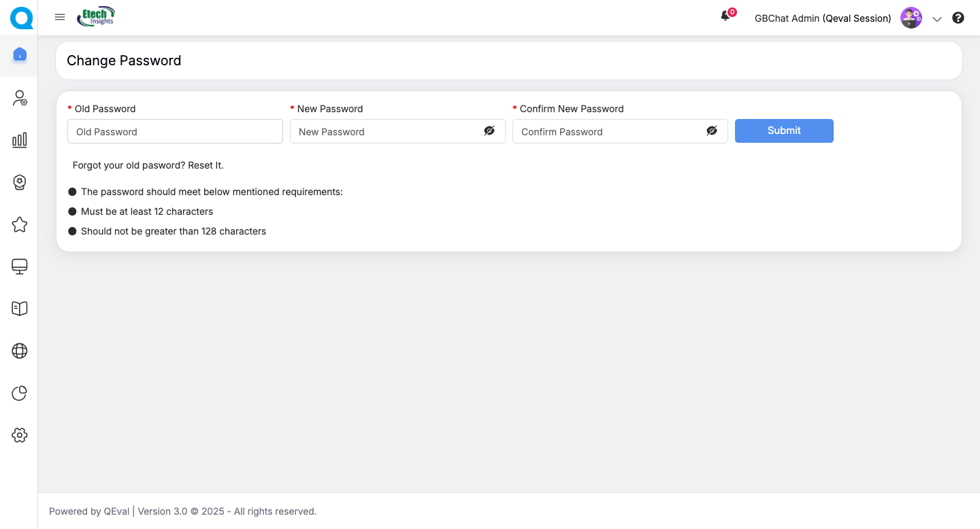Viewport: 980px width, 529px height.
Task: Click the Old Password input field
Action: (175, 131)
